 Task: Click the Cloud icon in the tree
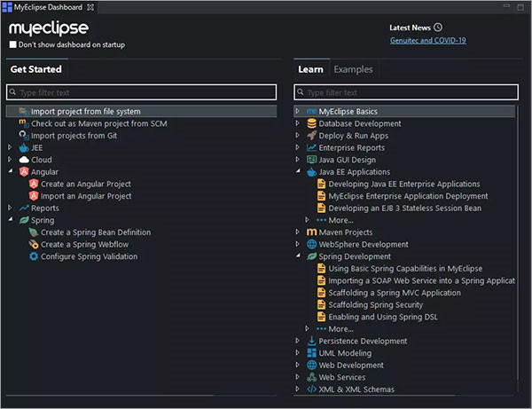point(23,160)
